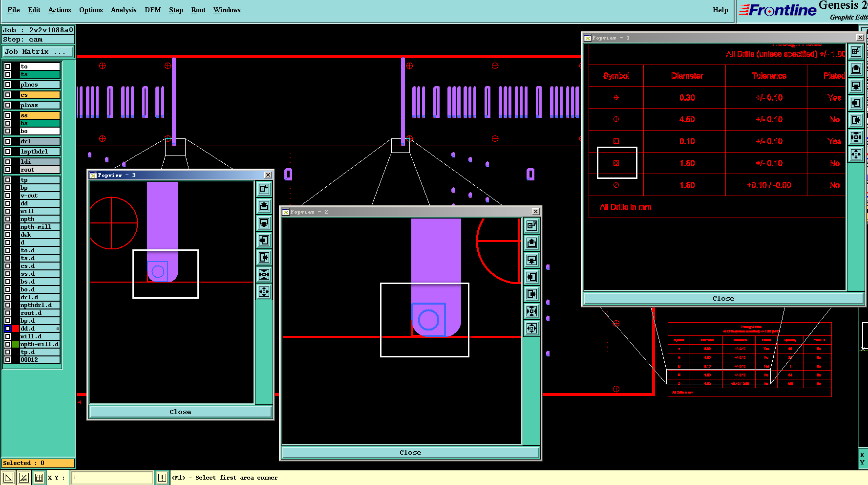Select the '00012' layer name
868x485 pixels.
coord(40,360)
